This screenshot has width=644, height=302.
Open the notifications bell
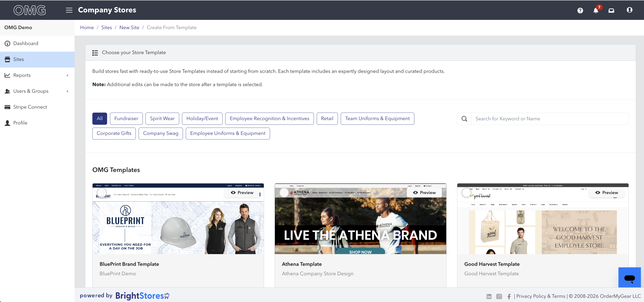(x=596, y=11)
